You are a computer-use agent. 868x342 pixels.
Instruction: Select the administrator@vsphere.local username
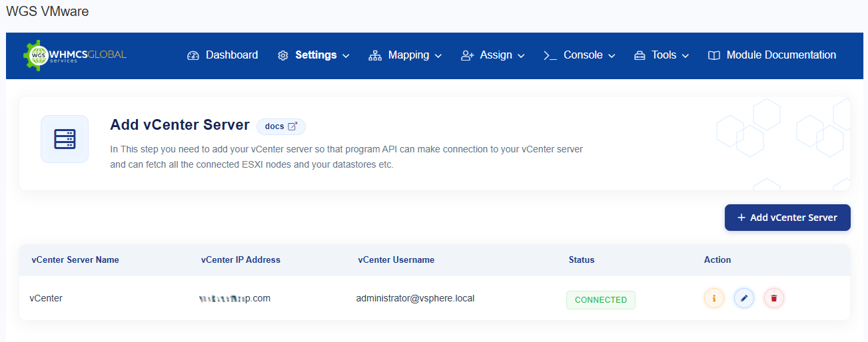point(415,298)
